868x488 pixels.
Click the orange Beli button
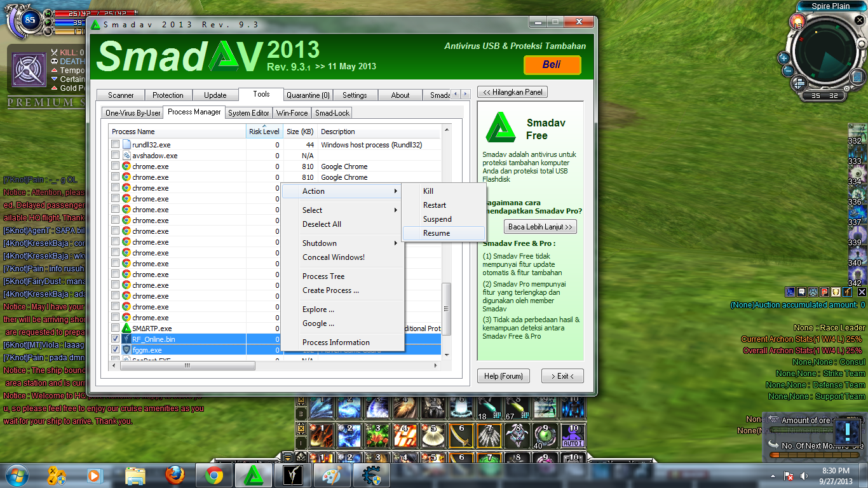click(x=552, y=65)
